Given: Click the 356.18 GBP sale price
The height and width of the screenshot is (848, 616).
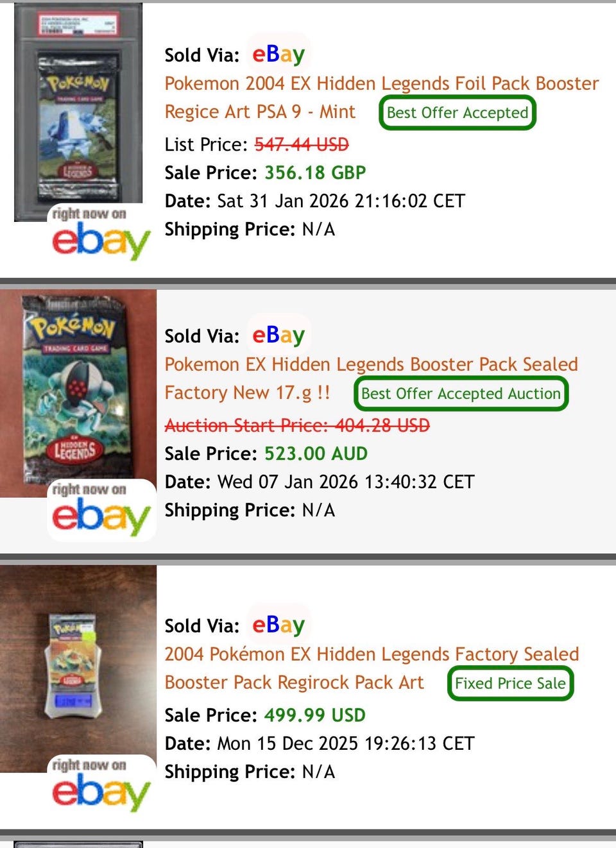Looking at the screenshot, I should coord(315,173).
